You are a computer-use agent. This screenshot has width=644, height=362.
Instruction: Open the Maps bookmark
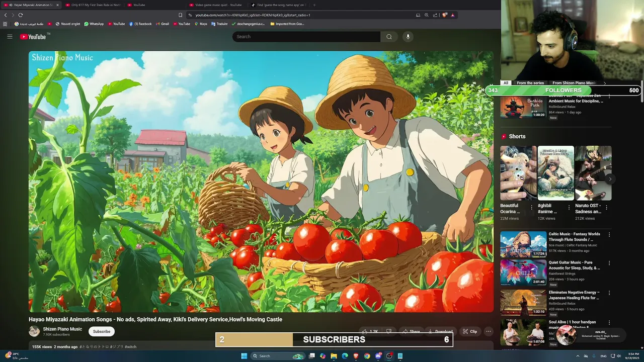[x=201, y=24]
